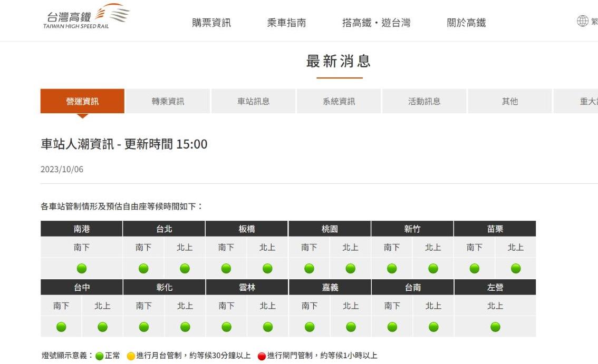Click Miaoli (苗栗) northbound green status light

coord(516,269)
